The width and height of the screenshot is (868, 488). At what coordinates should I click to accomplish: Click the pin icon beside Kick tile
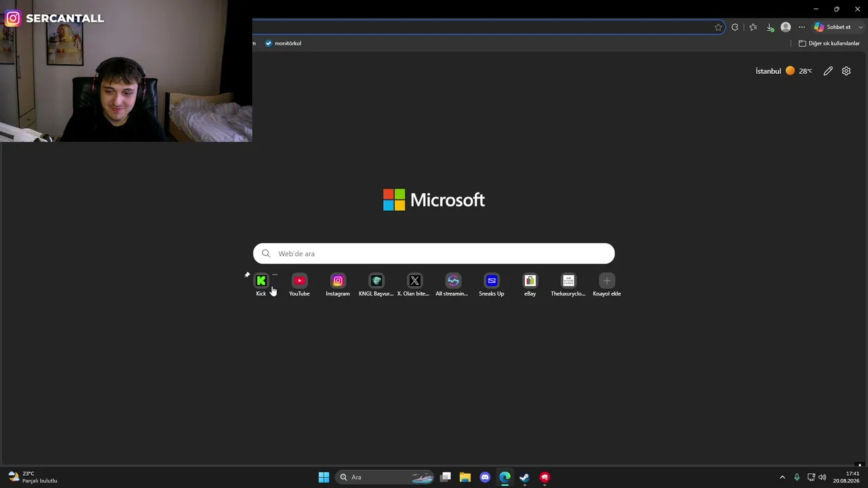(248, 274)
